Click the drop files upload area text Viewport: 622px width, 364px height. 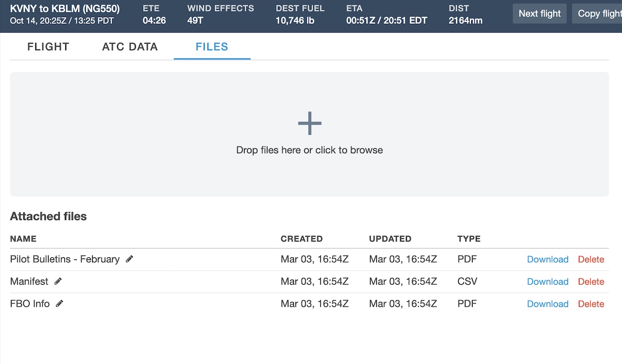coord(309,150)
